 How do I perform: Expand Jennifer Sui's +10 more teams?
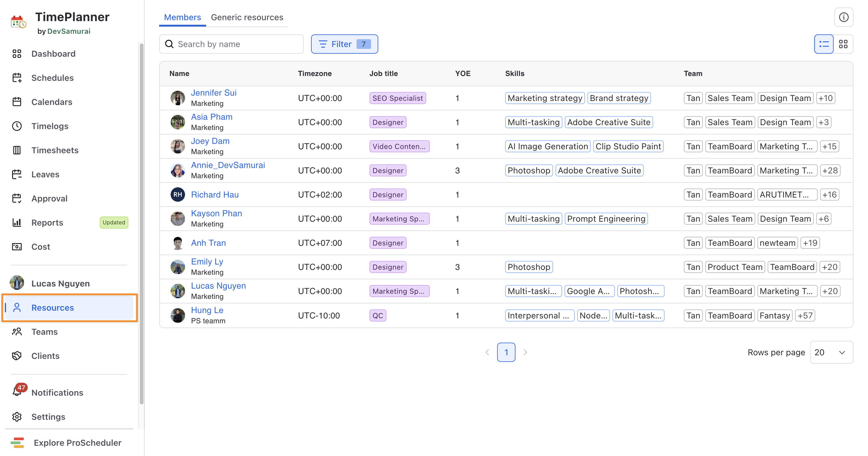click(x=825, y=98)
